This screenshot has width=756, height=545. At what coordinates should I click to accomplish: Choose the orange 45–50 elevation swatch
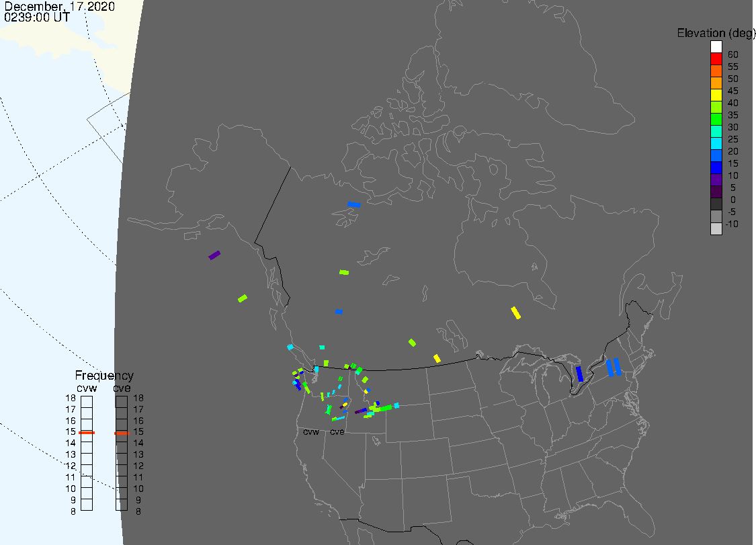pyautogui.click(x=716, y=83)
